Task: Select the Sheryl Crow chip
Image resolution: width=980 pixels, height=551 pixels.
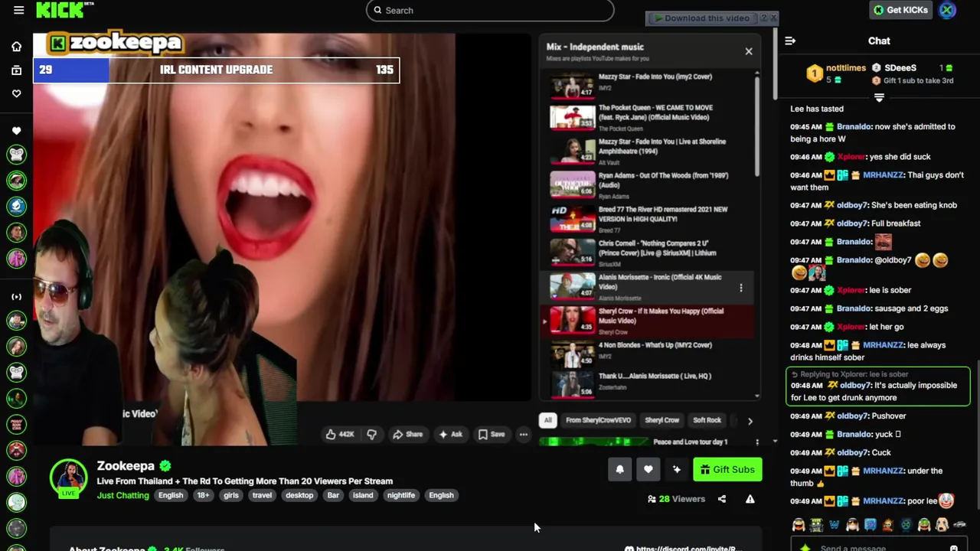Action: (x=661, y=420)
